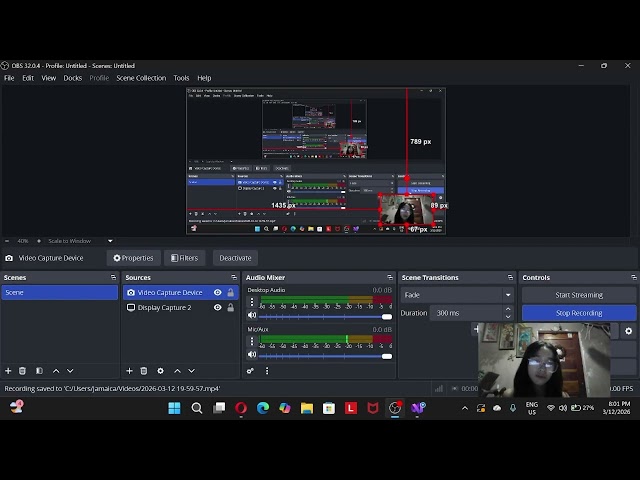
Task: Open taskbar clock and date
Action: click(x=616, y=408)
